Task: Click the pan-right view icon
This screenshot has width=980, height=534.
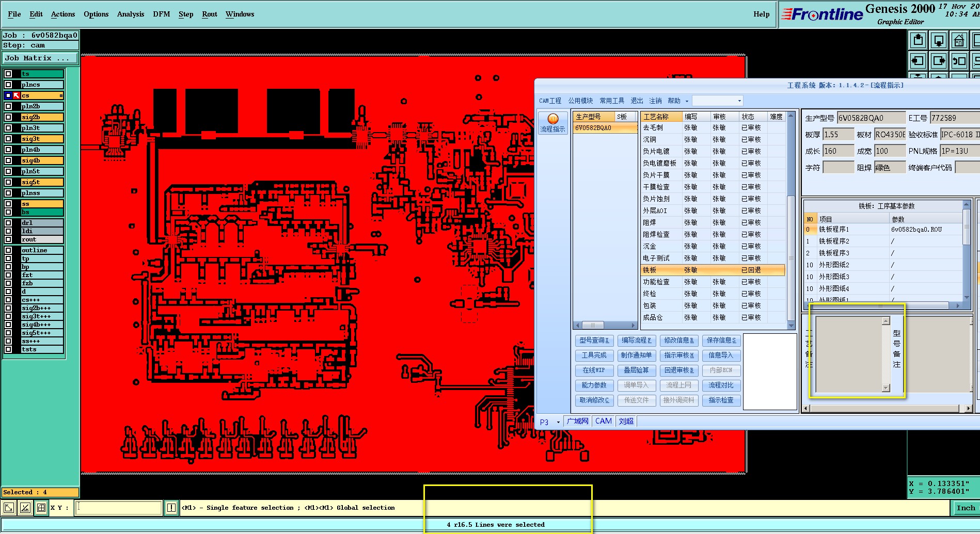Action: pos(939,60)
